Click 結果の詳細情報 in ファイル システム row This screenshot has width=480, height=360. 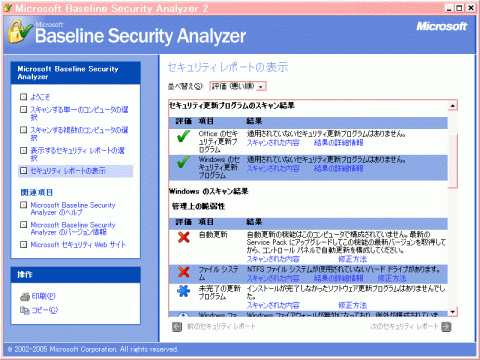(x=338, y=278)
